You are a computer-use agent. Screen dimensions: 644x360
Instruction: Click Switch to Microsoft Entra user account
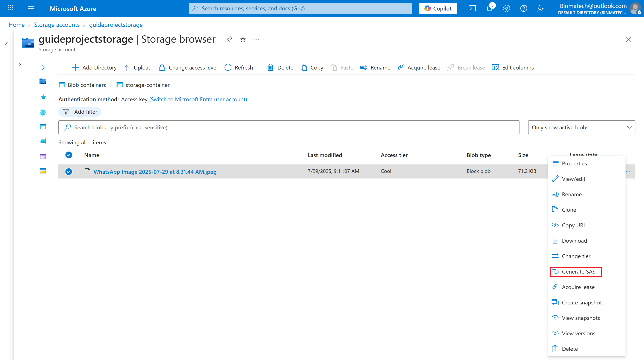(x=198, y=99)
